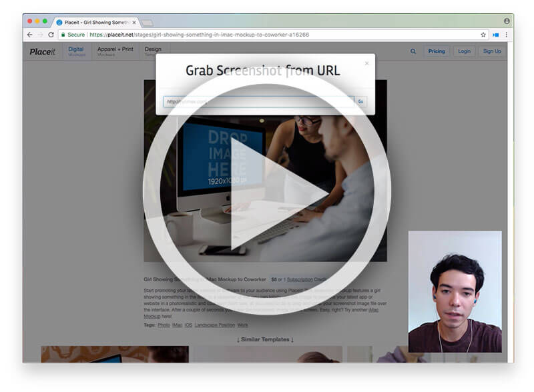Click the Go button beside the URL field
The width and height of the screenshot is (534, 392).
coord(360,101)
